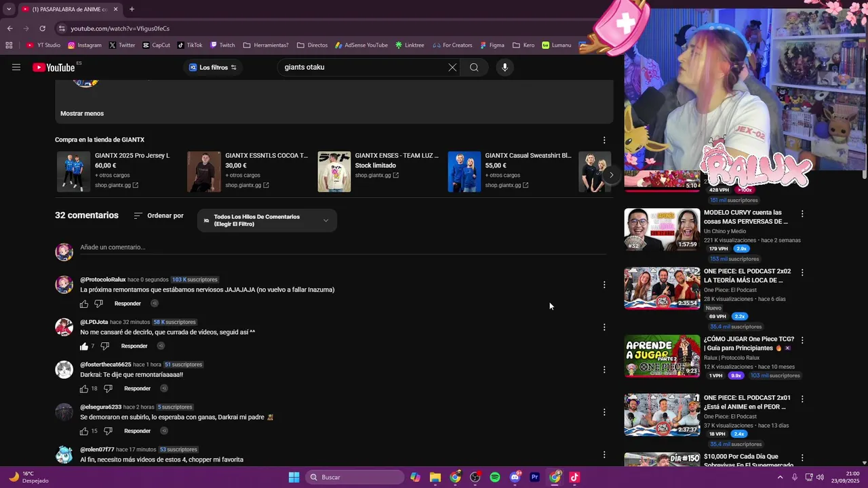Open the Kero bookmarks folder
Screen dimensions: 868x488
524,45
